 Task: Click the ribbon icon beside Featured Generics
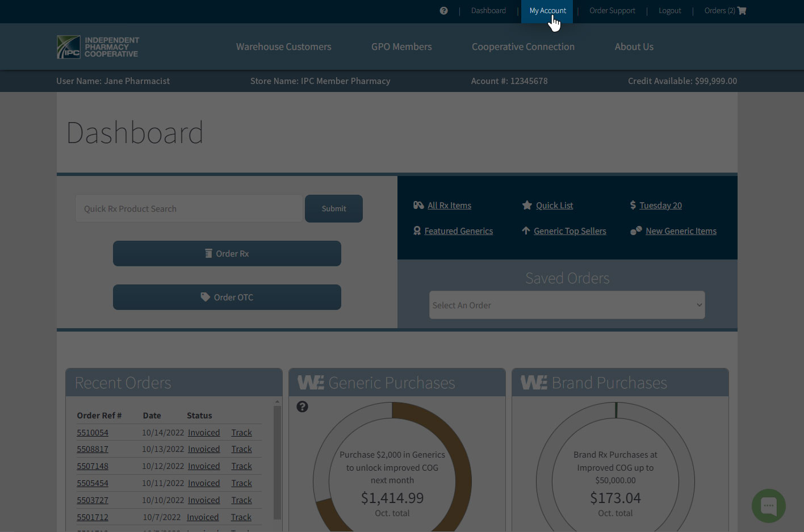(x=417, y=231)
